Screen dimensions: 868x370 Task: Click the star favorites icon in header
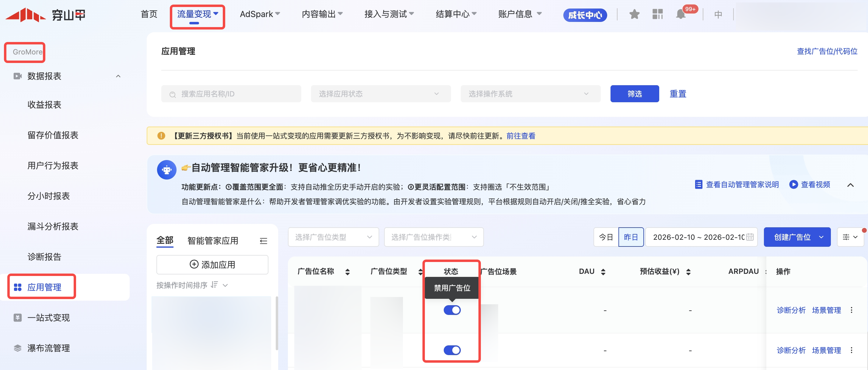coord(634,15)
